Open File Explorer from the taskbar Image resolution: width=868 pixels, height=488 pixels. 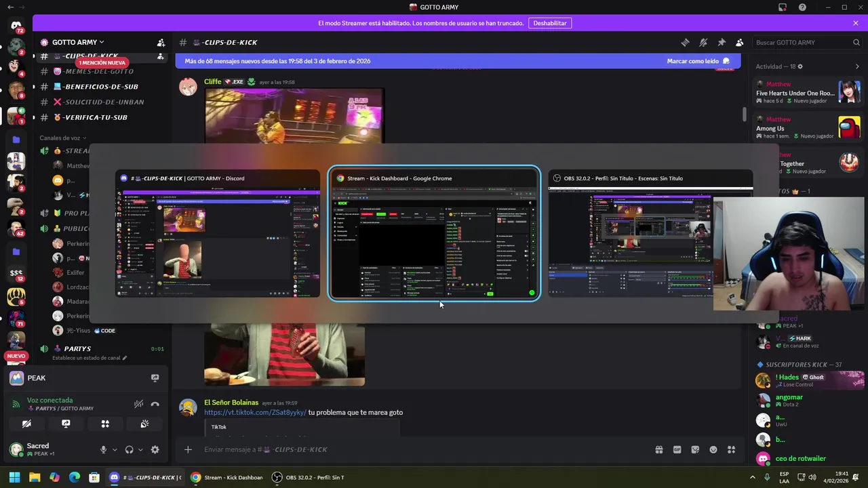pos(35,477)
